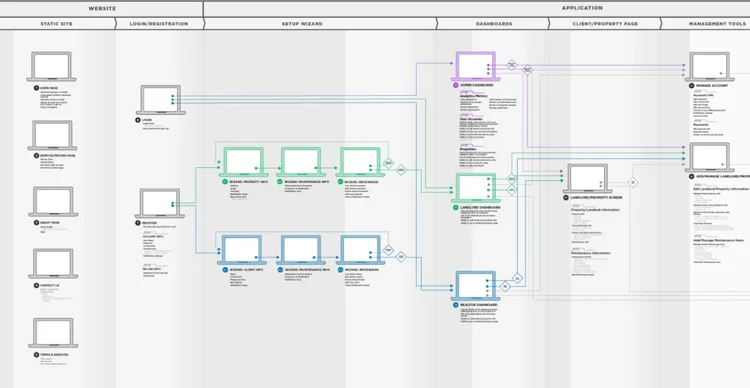Select green Wizard: Property Info laptop icon
750x388 pixels.
tap(243, 162)
